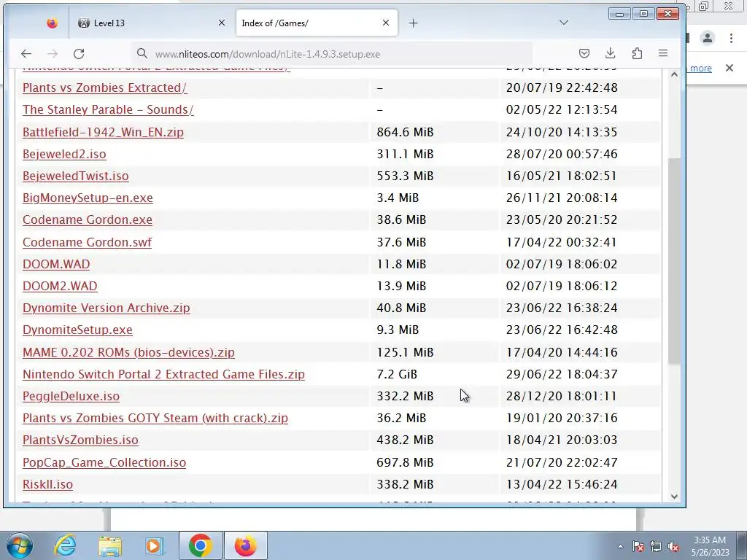Open the network tray icon
This screenshot has height=560, width=747.
pos(656,546)
